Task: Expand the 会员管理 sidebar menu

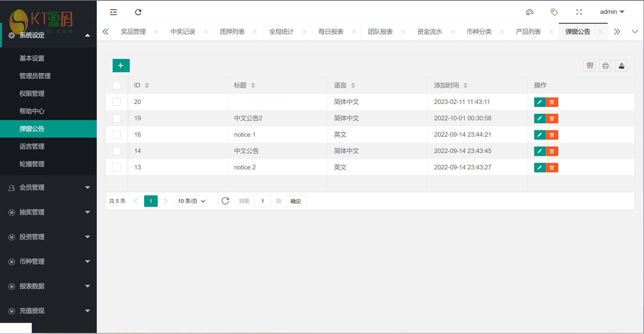Action: click(48, 188)
